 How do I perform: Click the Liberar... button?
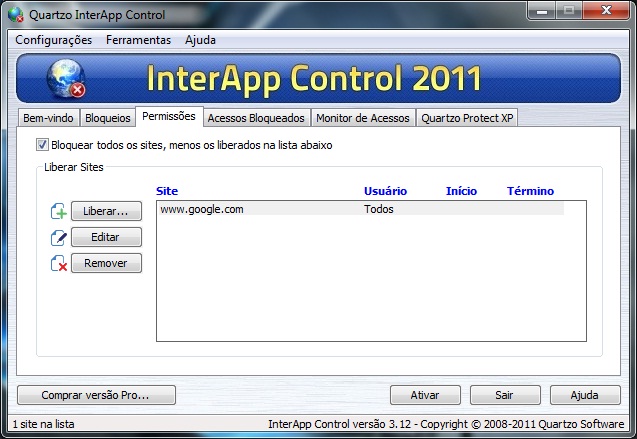[x=106, y=211]
